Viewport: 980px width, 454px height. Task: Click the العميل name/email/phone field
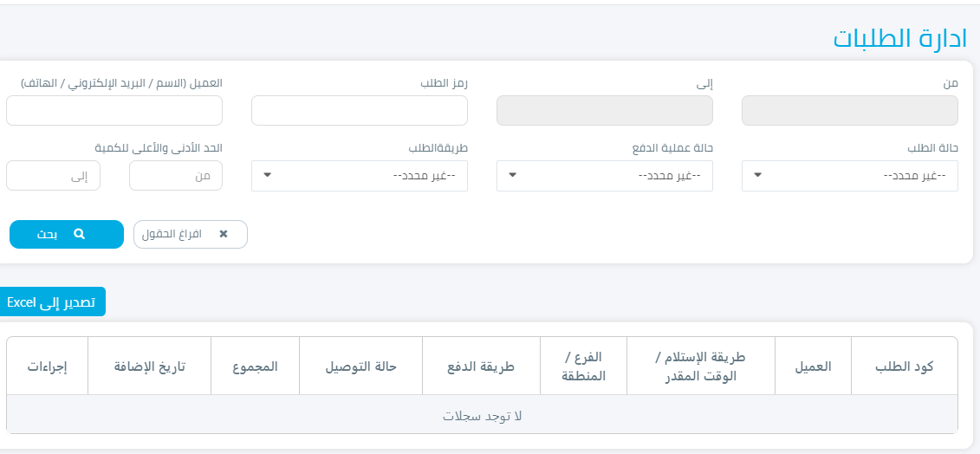click(114, 111)
